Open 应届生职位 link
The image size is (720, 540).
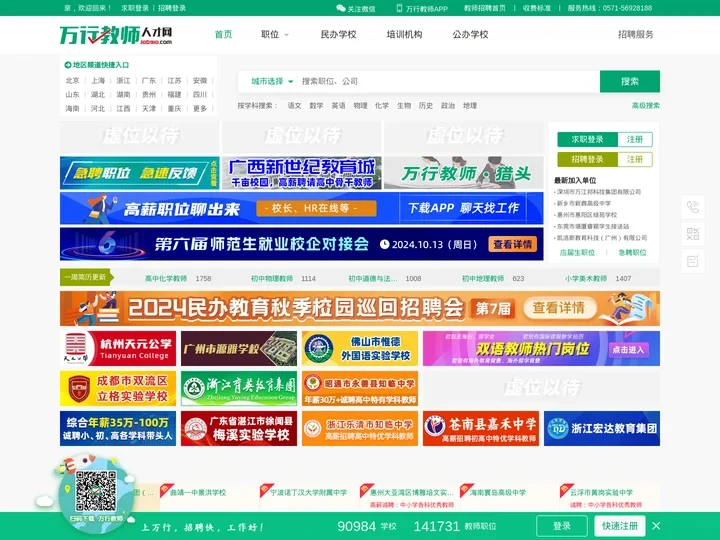[x=577, y=253]
